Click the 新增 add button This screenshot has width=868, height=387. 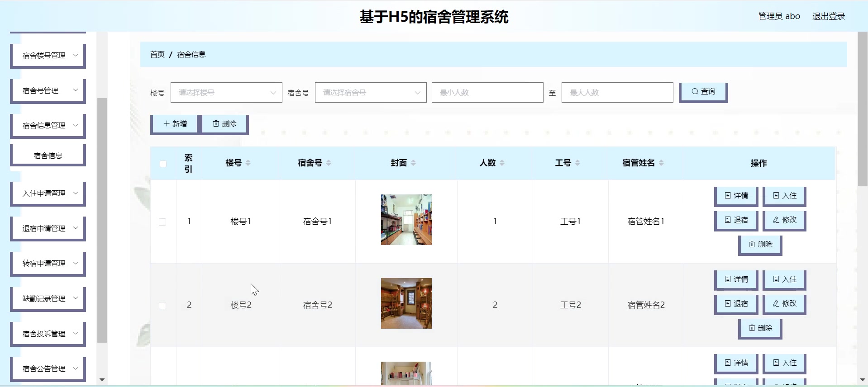175,124
